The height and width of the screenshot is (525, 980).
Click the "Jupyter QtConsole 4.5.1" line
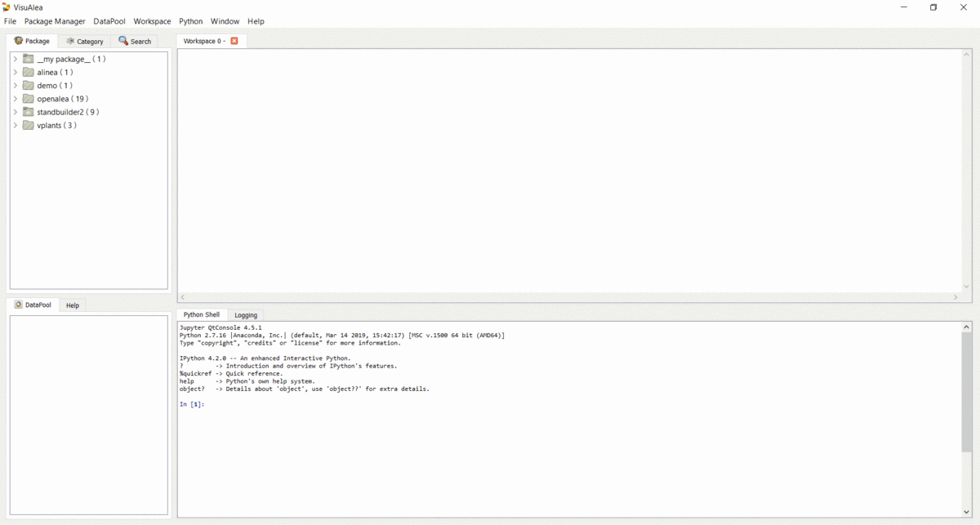pyautogui.click(x=220, y=327)
